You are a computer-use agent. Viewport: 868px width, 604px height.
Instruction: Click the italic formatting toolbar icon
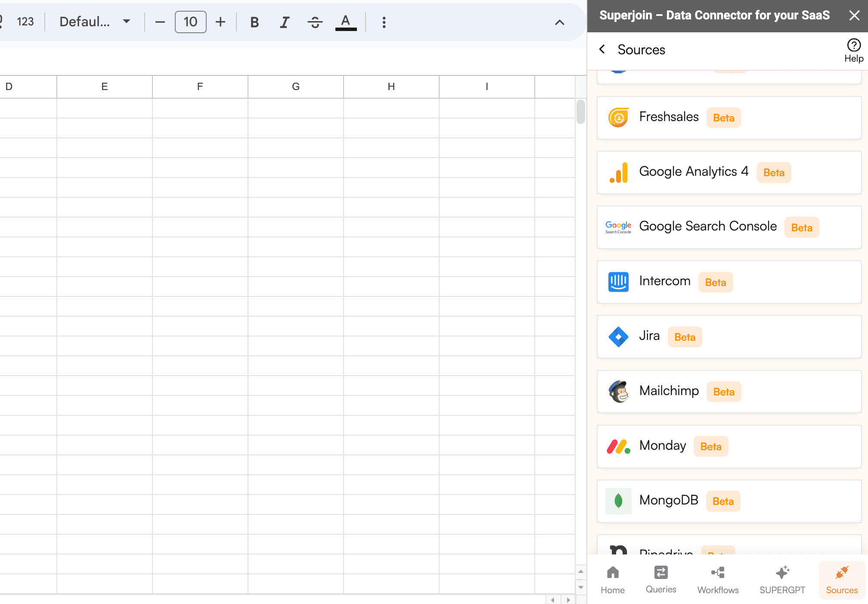[x=284, y=22]
